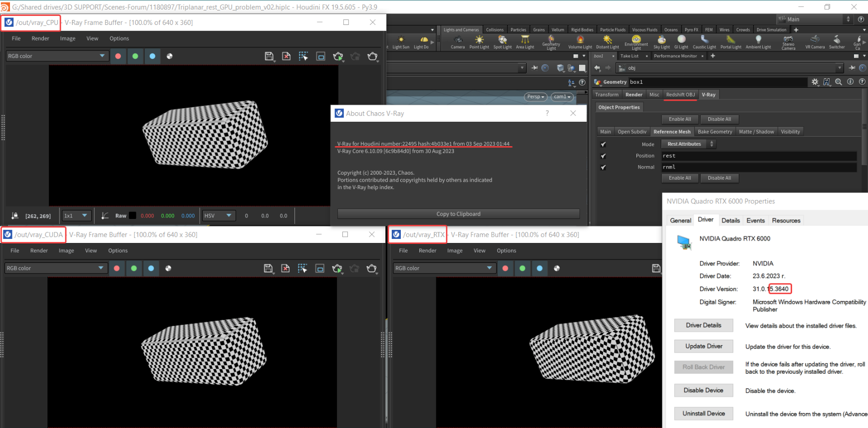The height and width of the screenshot is (428, 868).
Task: Click the Uninstall Device button
Action: click(x=704, y=414)
